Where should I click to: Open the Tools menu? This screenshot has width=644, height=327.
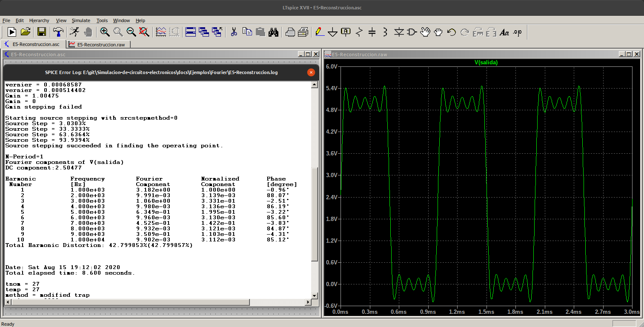pyautogui.click(x=102, y=20)
